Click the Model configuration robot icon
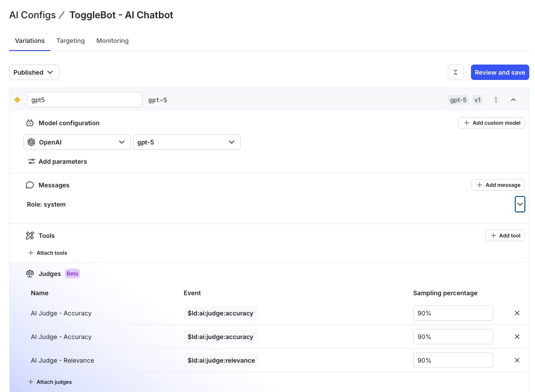Screen dimensions: 535x392 coord(30,123)
